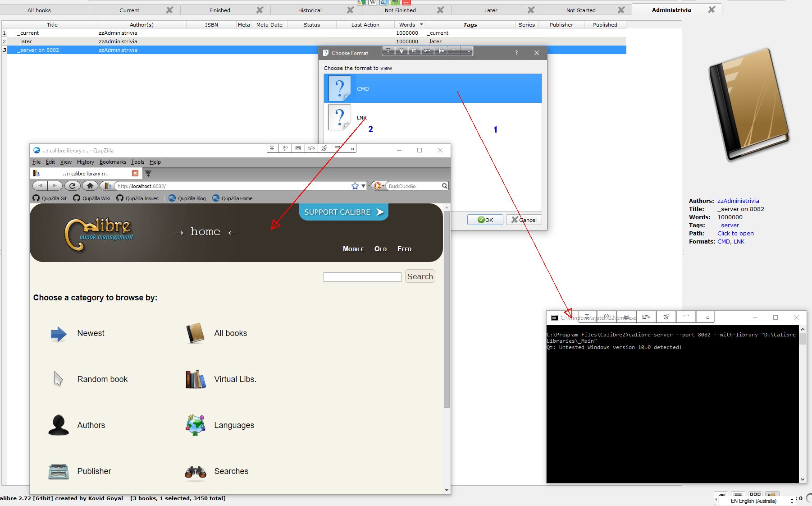This screenshot has height=506, width=812.
Task: Close the Not Finished tab
Action: point(441,10)
